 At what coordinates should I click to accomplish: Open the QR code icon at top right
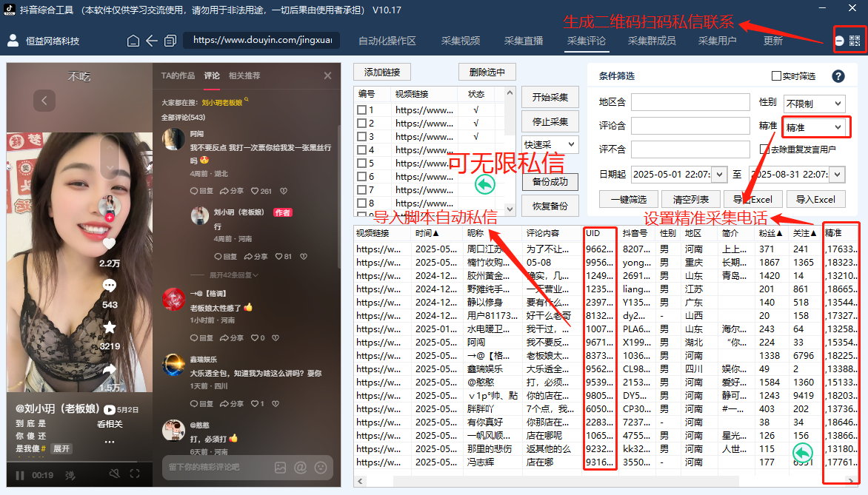coord(853,39)
